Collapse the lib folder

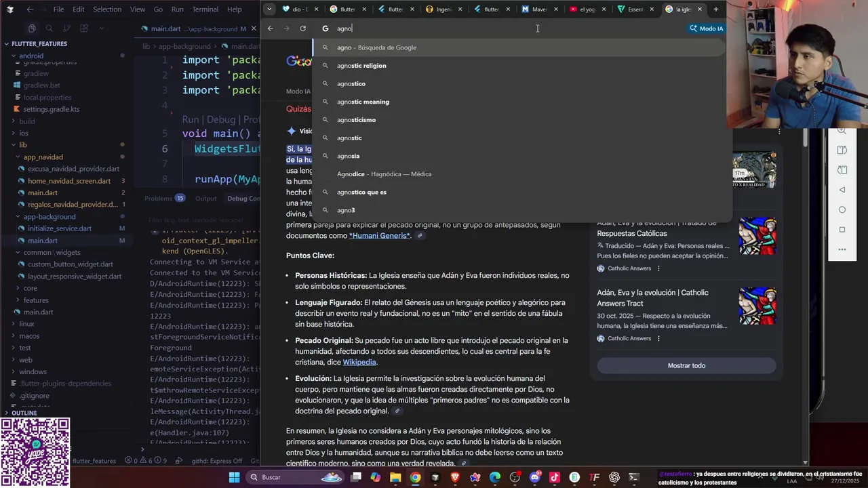point(23,145)
